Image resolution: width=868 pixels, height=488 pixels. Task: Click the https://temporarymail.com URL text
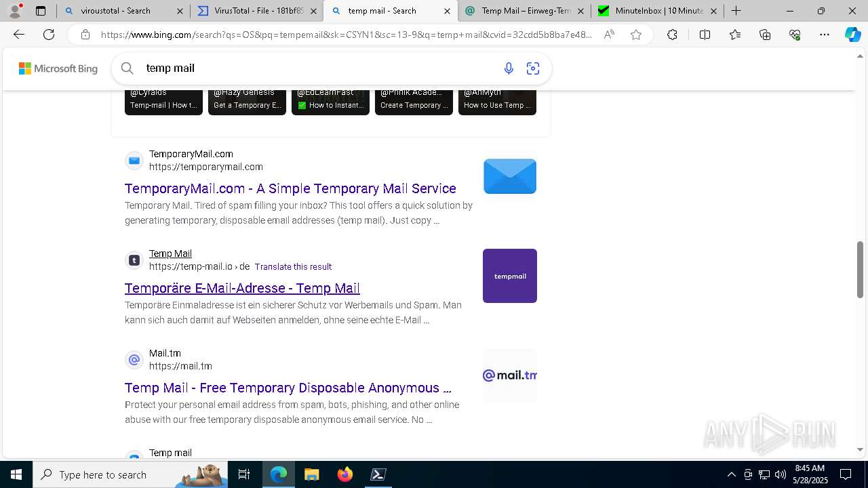tap(206, 167)
